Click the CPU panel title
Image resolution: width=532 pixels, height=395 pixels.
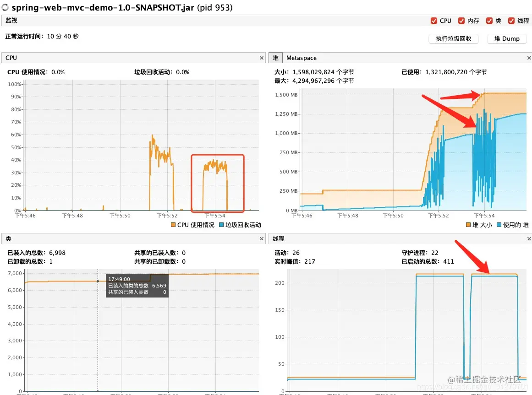pyautogui.click(x=11, y=58)
